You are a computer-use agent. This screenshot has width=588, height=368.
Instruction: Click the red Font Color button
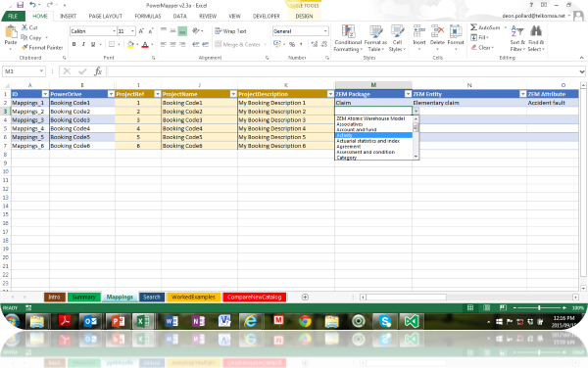pyautogui.click(x=145, y=44)
